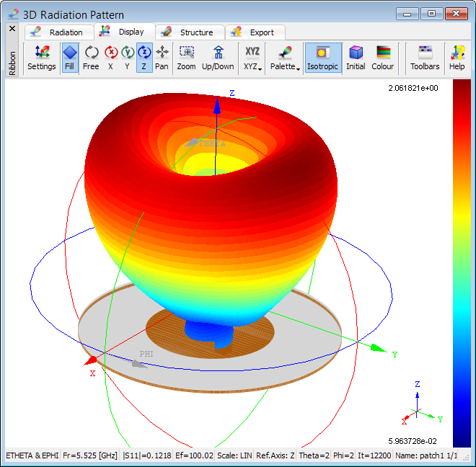Viewport: 476px width, 467px height.
Task: Toggle the Fill surface mode
Action: (x=70, y=58)
